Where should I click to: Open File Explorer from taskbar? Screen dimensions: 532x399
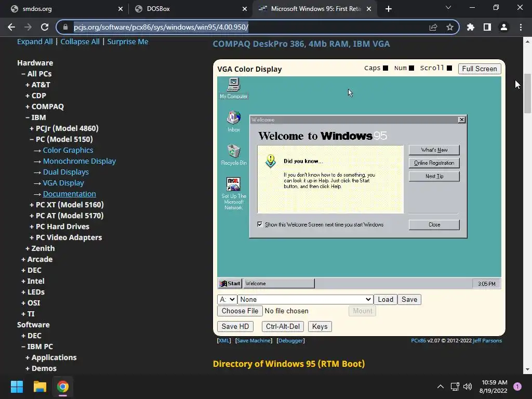point(39,387)
